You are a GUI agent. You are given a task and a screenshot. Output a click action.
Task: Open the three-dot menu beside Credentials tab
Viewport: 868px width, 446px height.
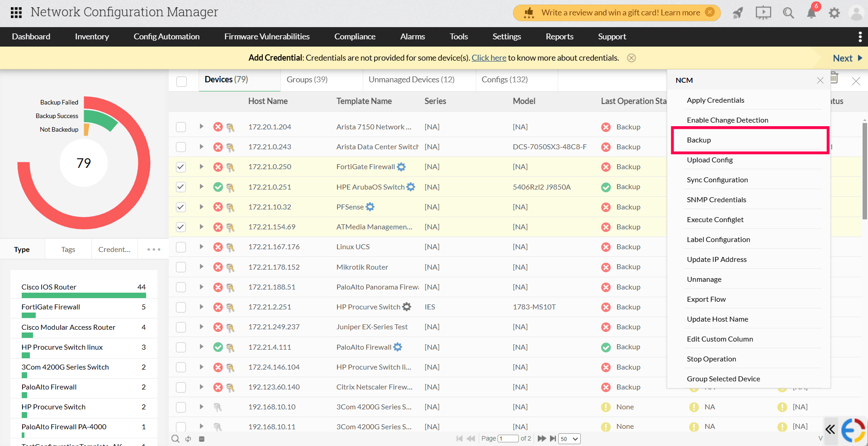(153, 249)
